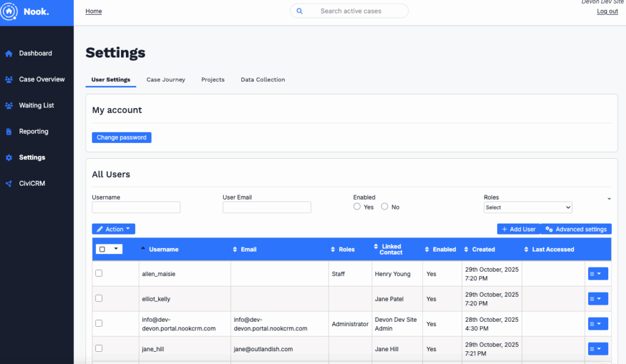
Task: Click the Log out link
Action: (x=607, y=12)
